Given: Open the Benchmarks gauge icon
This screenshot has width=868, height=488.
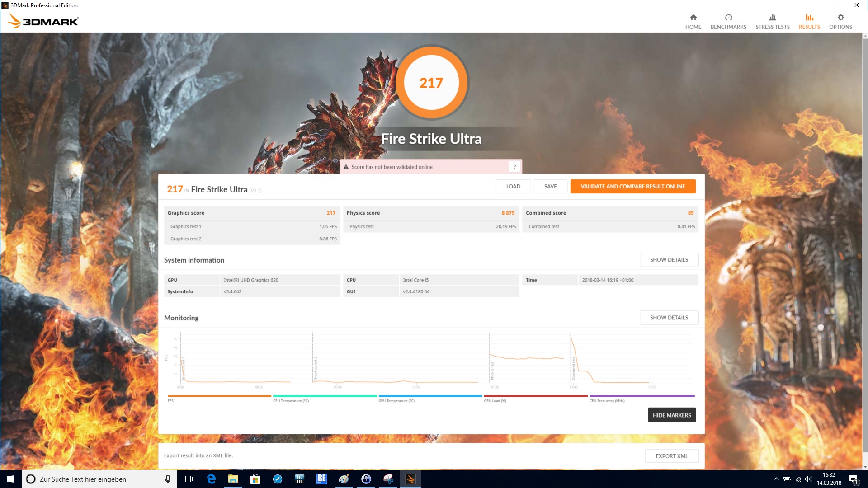Looking at the screenshot, I should (728, 18).
